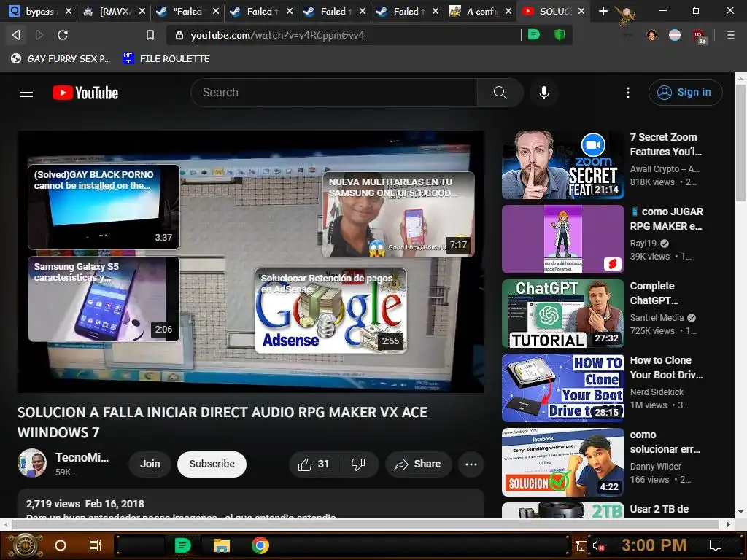Open 'Complete ChatGPT' tutorial thumbnail
Viewport: 747px width, 560px height.
(x=562, y=314)
